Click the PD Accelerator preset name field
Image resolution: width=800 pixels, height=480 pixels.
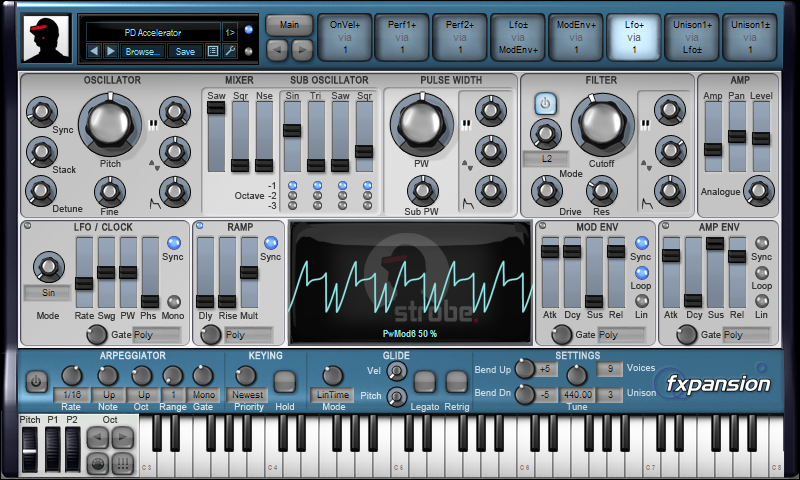[x=153, y=33]
